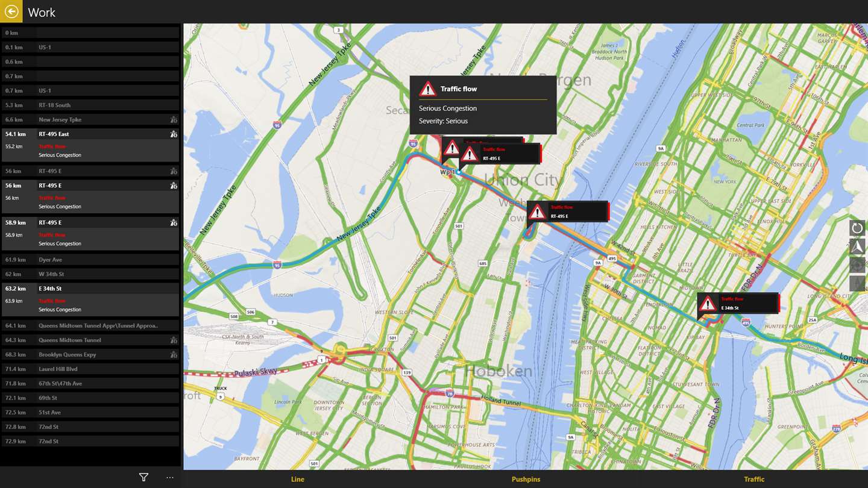Viewport: 868px width, 488px height.
Task: Click toll icon on Brooklyn Queens Expy row
Action: tap(174, 355)
